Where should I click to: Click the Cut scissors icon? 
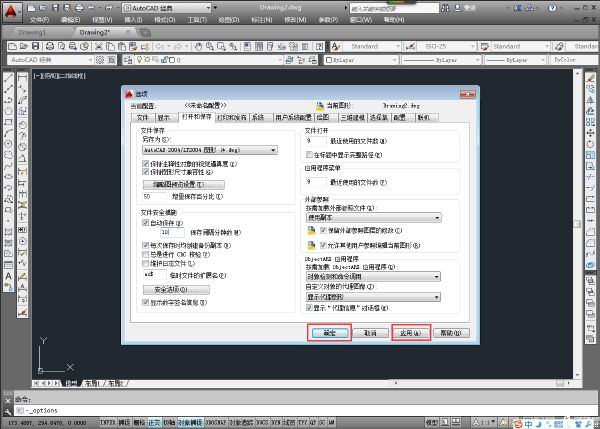(99, 46)
